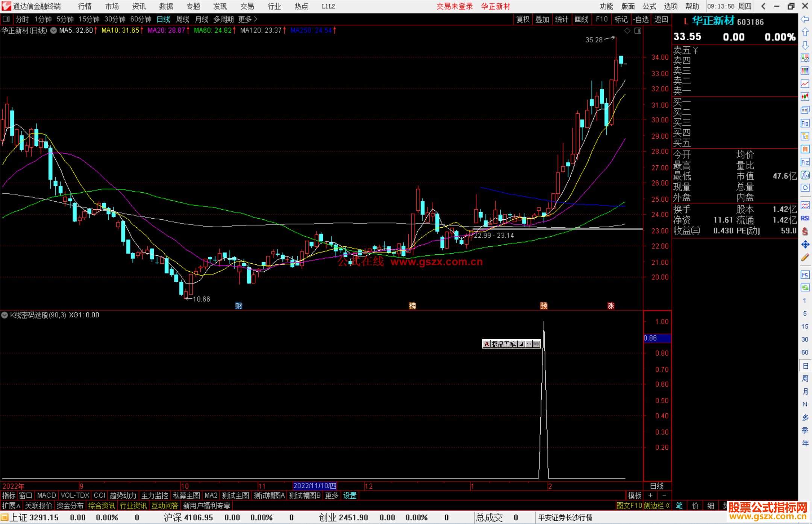The image size is (812, 524).
Task: Open the candlestick chart icon in sidebar
Action: tap(804, 97)
